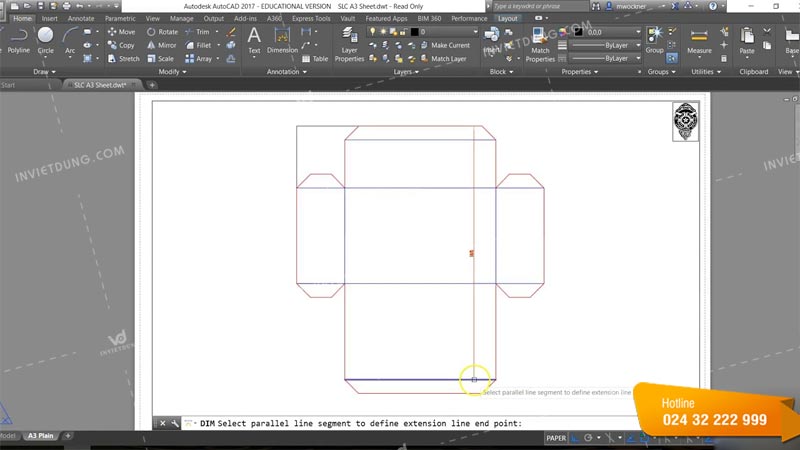
Task: Open Match Properties tool
Action: 540,45
